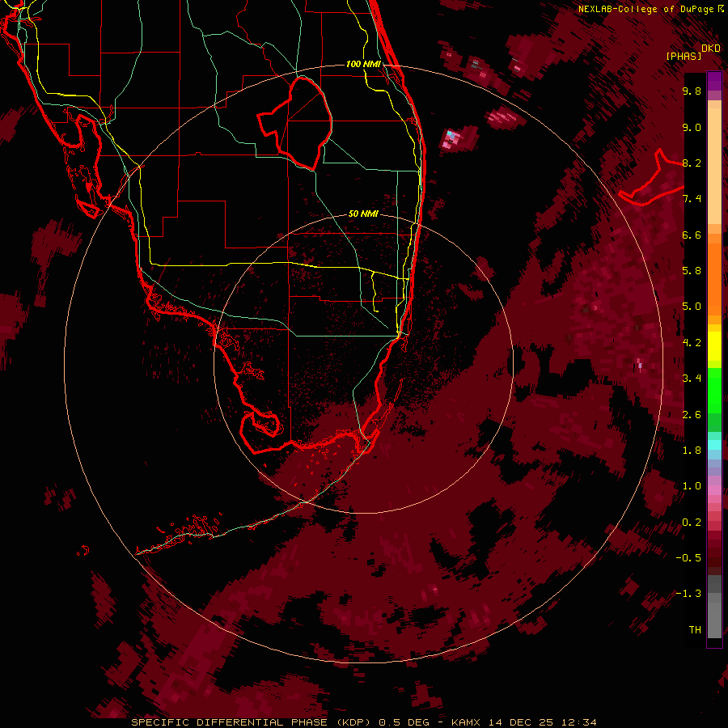The image size is (728, 728).
Task: Pick the cyan segment of the color bar
Action: pyautogui.click(x=714, y=444)
